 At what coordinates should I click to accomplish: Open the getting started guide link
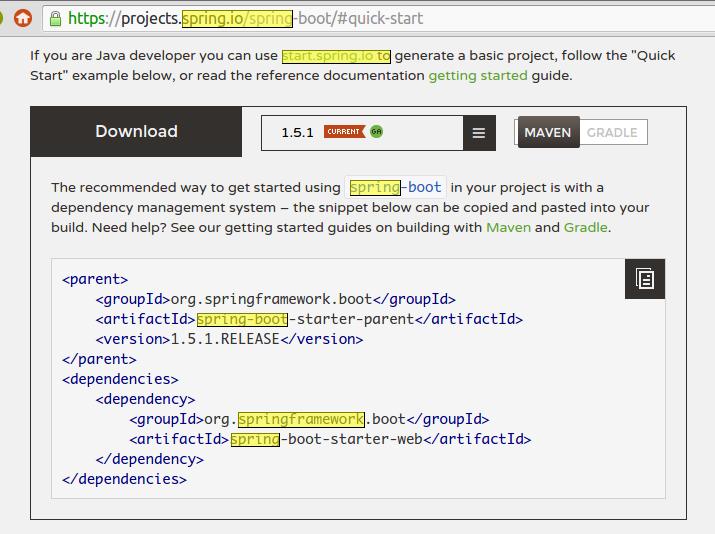point(478,75)
